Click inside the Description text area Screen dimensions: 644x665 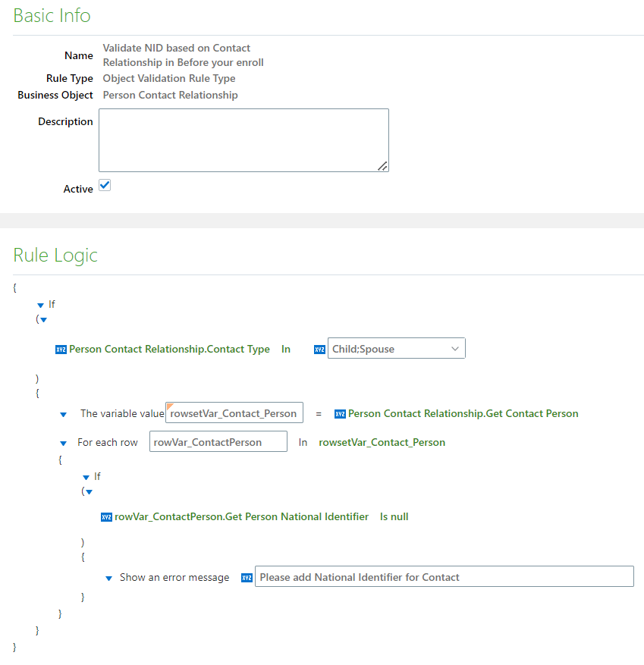point(243,140)
